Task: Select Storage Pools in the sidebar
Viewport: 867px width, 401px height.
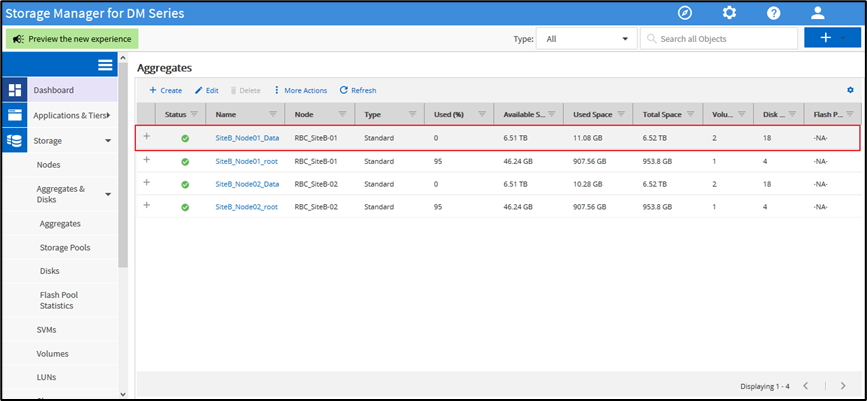Action: tap(65, 247)
